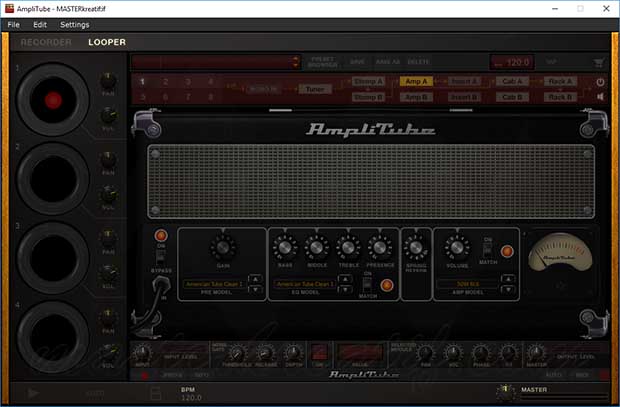Viewport: 620px width, 407px height.
Task: Click the SPRING REVERB knob
Action: (416, 247)
